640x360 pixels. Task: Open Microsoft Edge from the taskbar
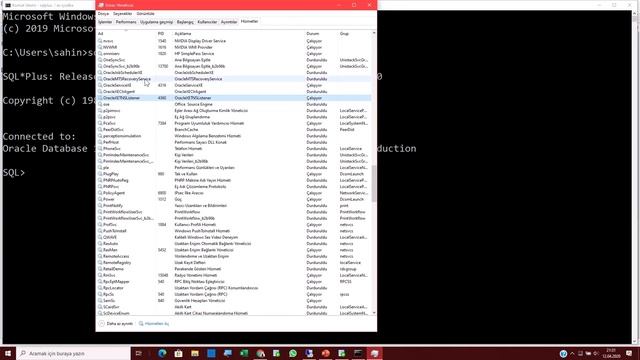pos(162,353)
